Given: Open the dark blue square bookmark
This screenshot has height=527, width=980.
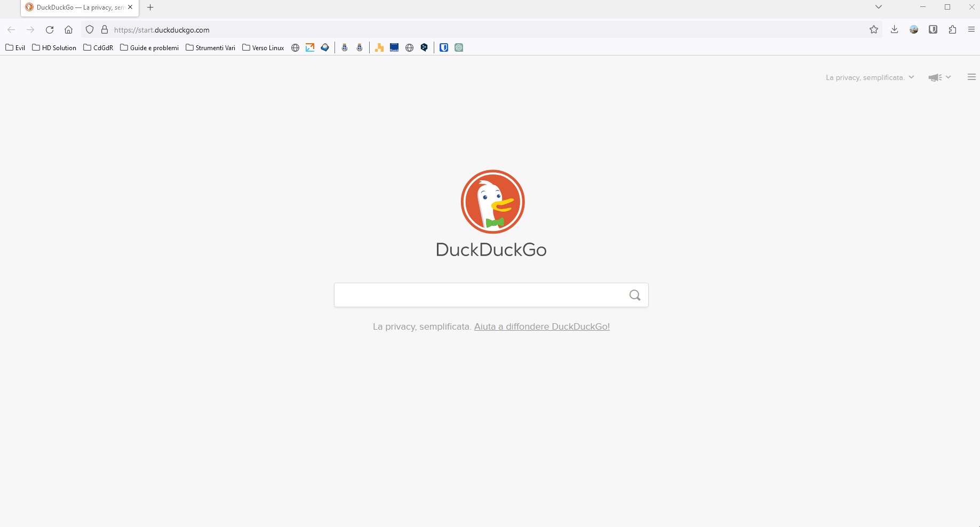Looking at the screenshot, I should 394,47.
